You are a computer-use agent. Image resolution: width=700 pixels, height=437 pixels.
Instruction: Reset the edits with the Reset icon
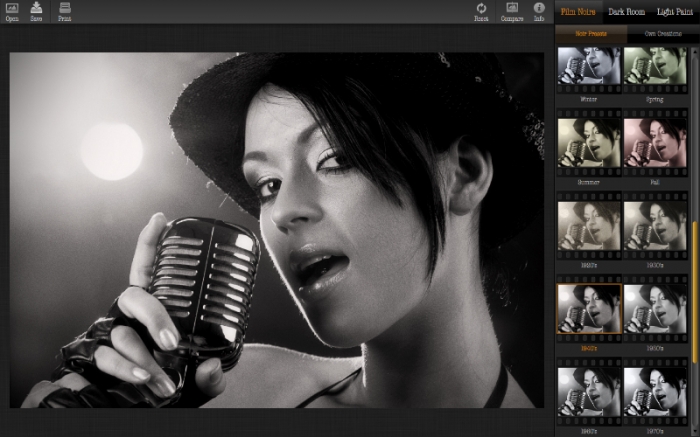481,12
